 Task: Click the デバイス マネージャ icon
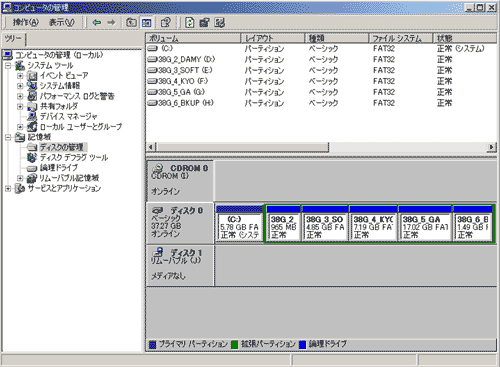[x=32, y=117]
